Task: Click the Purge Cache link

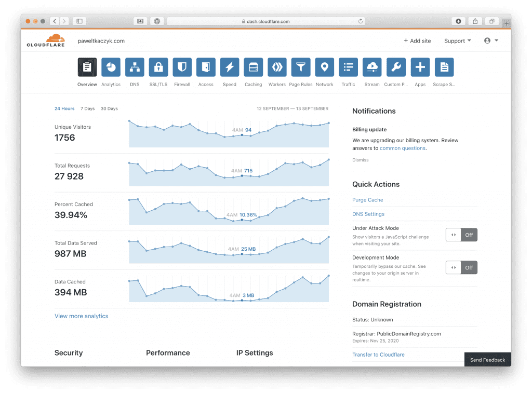Action: point(367,200)
